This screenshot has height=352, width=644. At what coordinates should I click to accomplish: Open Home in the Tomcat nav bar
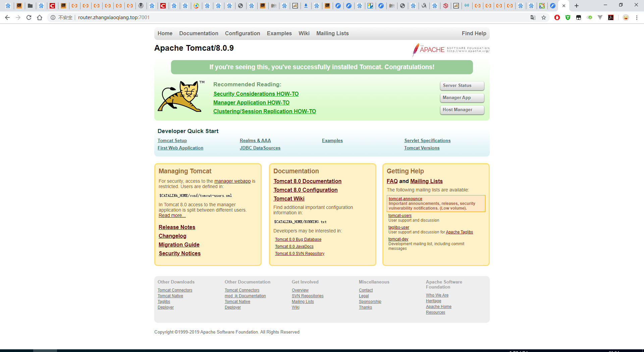165,34
